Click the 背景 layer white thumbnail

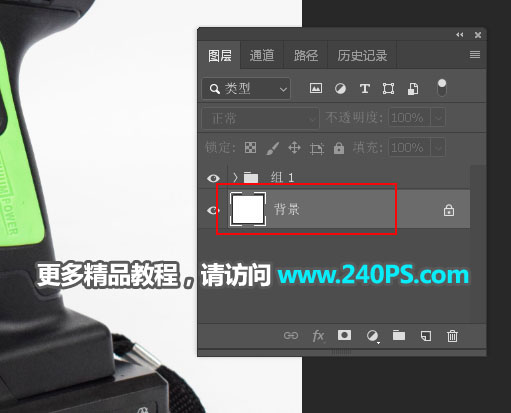coord(248,209)
